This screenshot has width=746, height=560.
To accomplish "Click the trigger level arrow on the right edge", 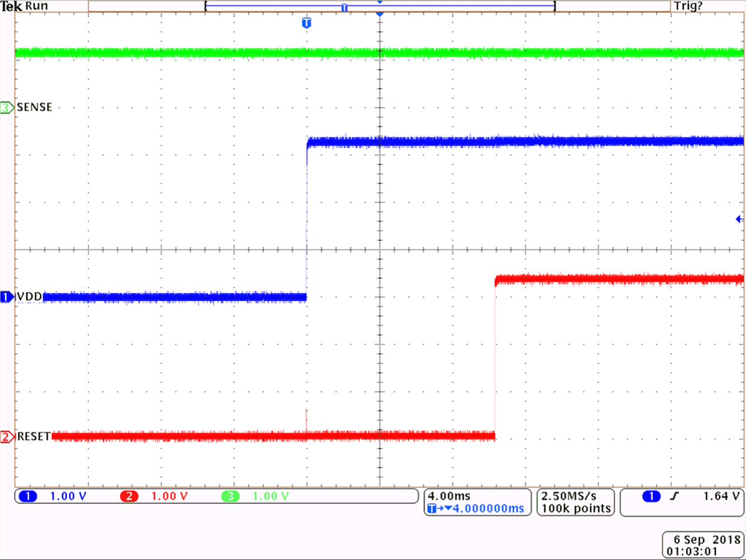I will pyautogui.click(x=738, y=219).
